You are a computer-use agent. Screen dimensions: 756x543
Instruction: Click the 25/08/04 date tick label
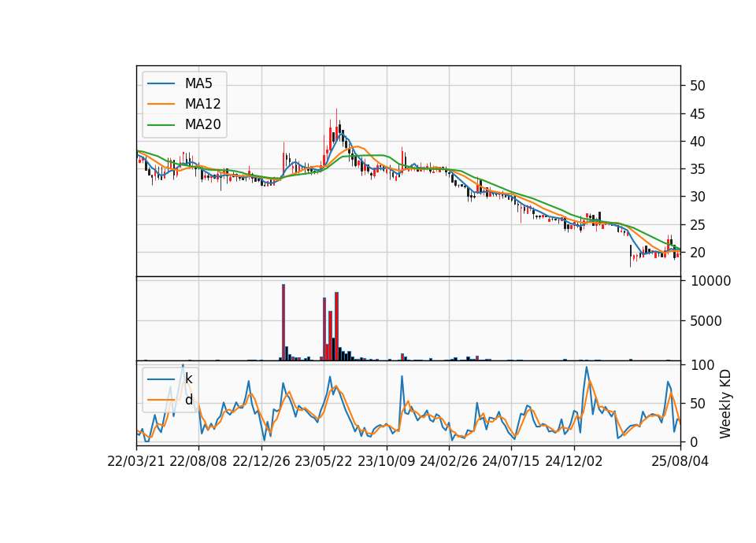click(x=680, y=461)
